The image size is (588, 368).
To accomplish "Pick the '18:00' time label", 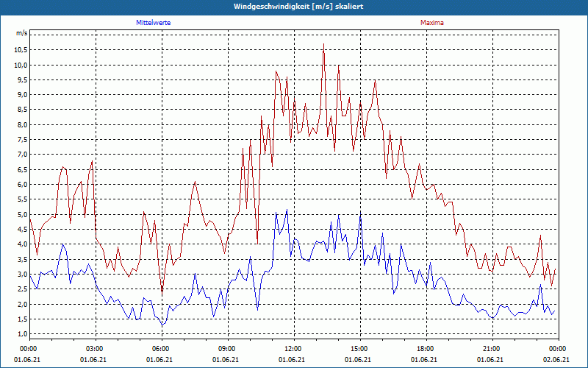I will click(426, 349).
